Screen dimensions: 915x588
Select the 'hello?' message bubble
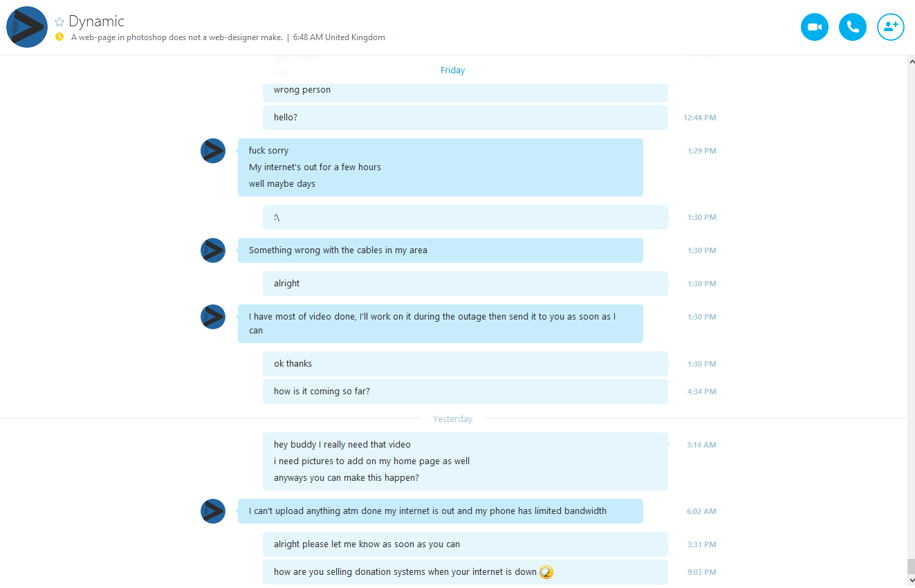point(465,118)
